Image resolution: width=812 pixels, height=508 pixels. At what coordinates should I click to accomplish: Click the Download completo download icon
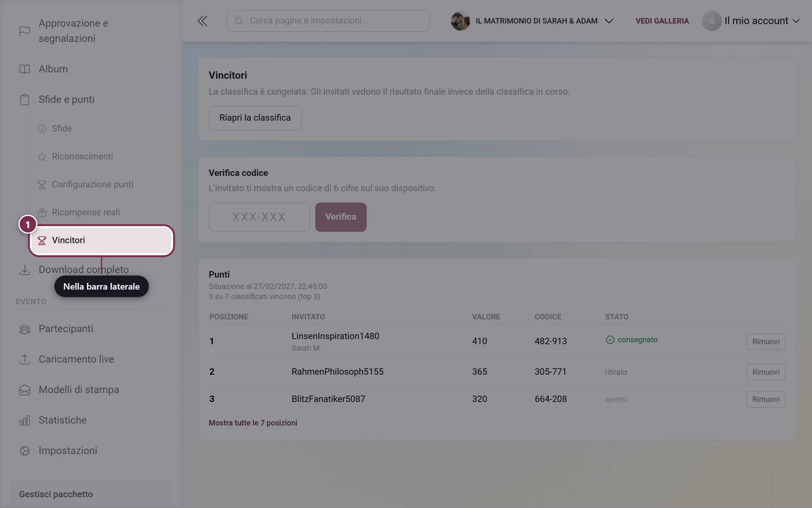25,270
